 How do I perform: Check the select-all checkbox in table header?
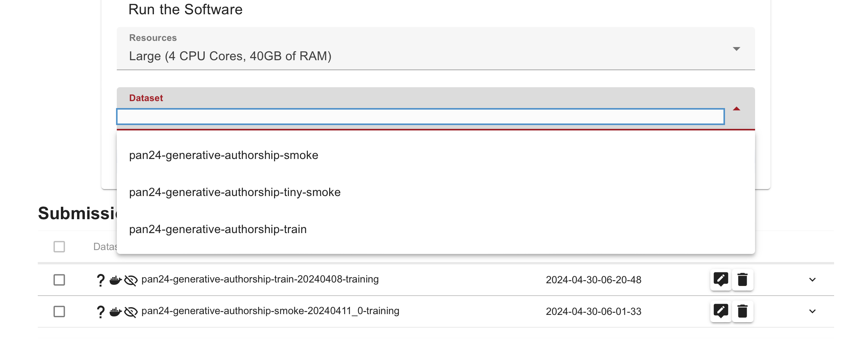coord(59,247)
